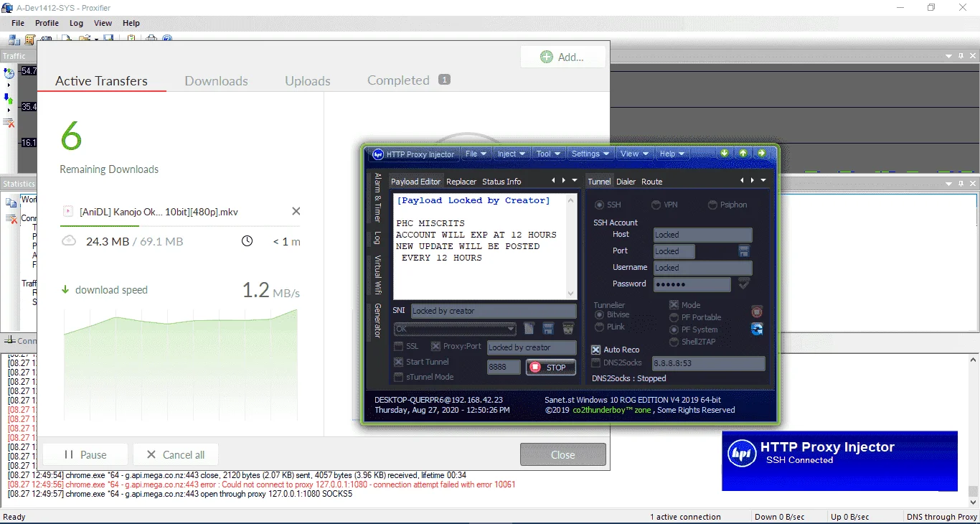Click the cloud icon beside 24.3 MB
Viewport: 980px width, 524px height.
[x=69, y=241]
